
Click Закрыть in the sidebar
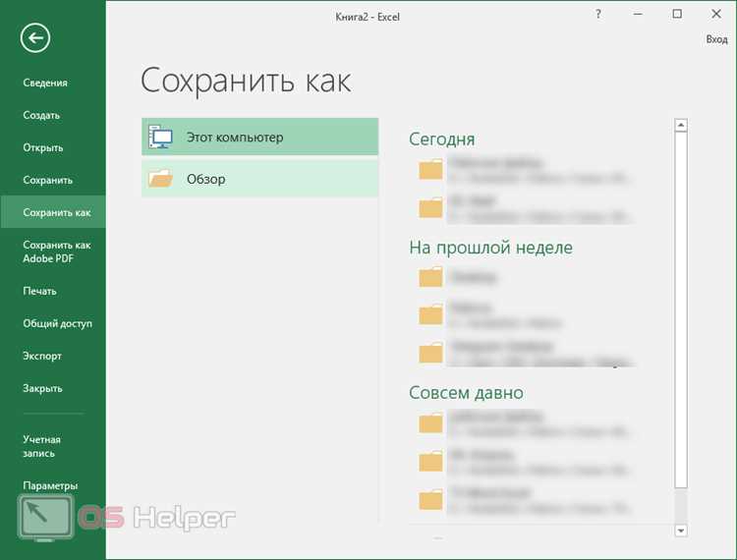click(53, 388)
